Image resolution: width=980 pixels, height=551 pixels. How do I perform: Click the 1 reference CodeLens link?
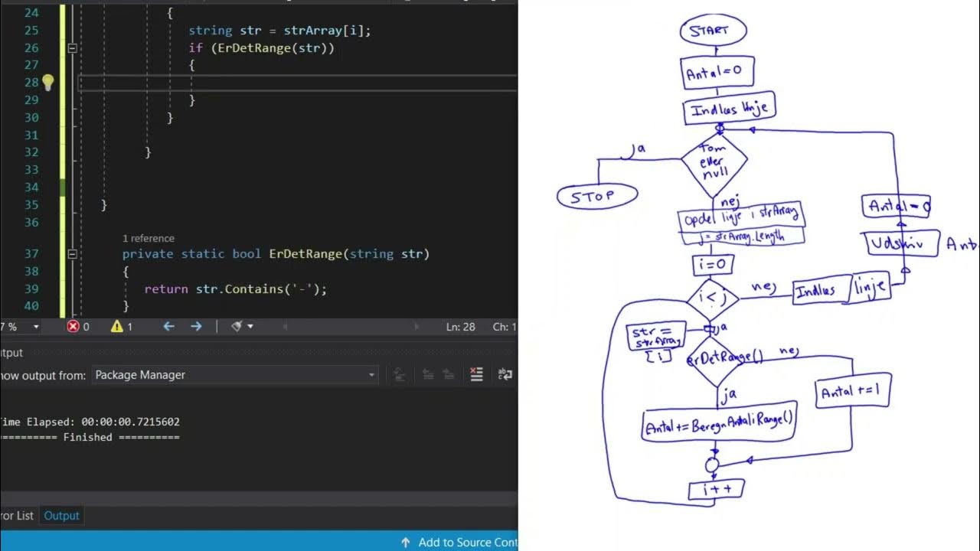pyautogui.click(x=149, y=238)
